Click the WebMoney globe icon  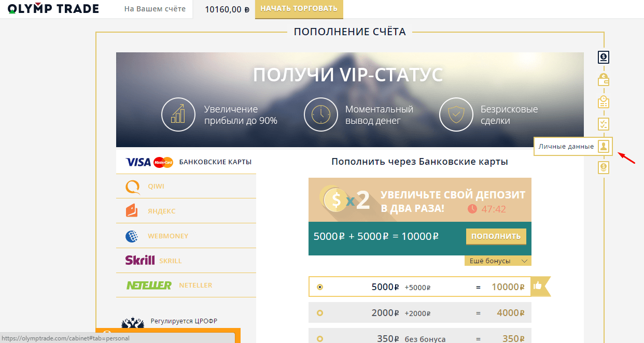pyautogui.click(x=132, y=236)
